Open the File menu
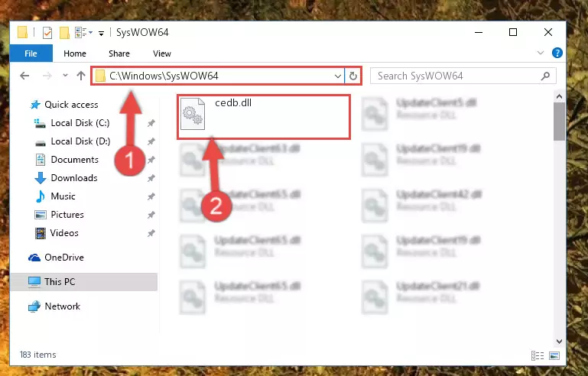Screen dimensions: 588x376 pos(31,53)
